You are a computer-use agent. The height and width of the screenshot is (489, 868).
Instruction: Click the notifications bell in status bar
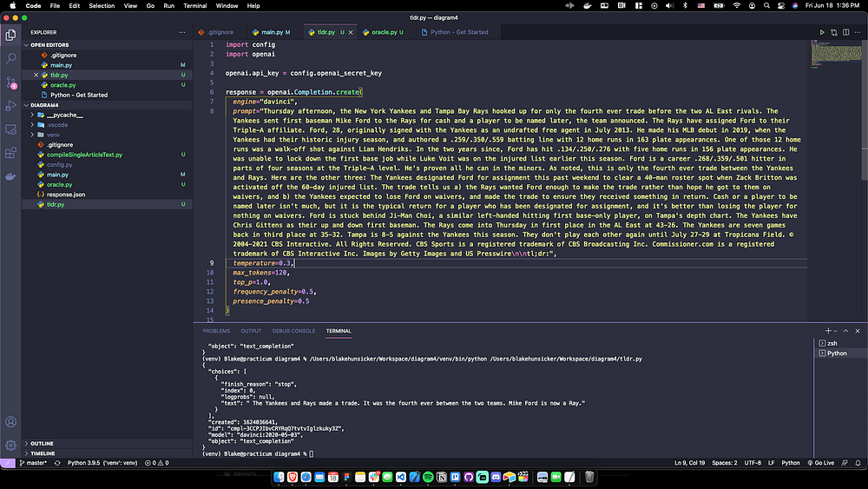click(858, 463)
